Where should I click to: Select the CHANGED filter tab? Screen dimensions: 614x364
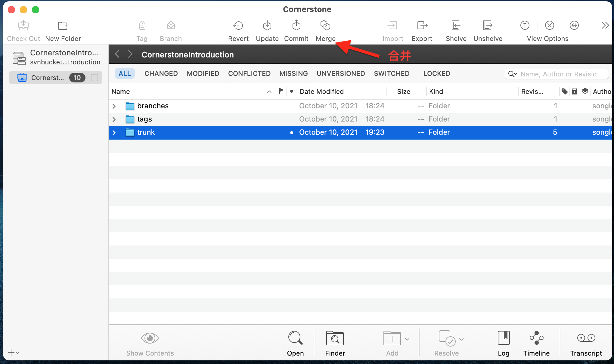[161, 74]
